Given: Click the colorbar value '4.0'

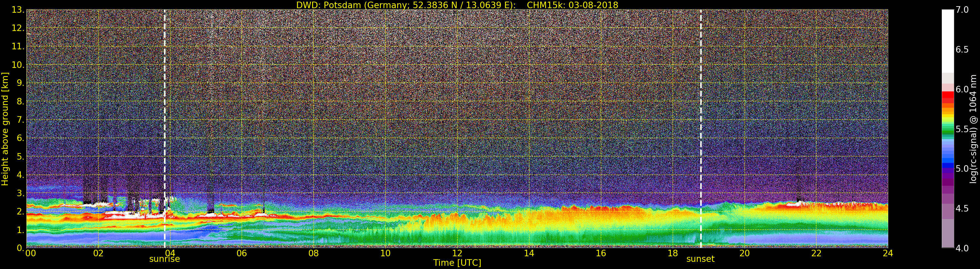Looking at the screenshot, I should coord(962,248).
